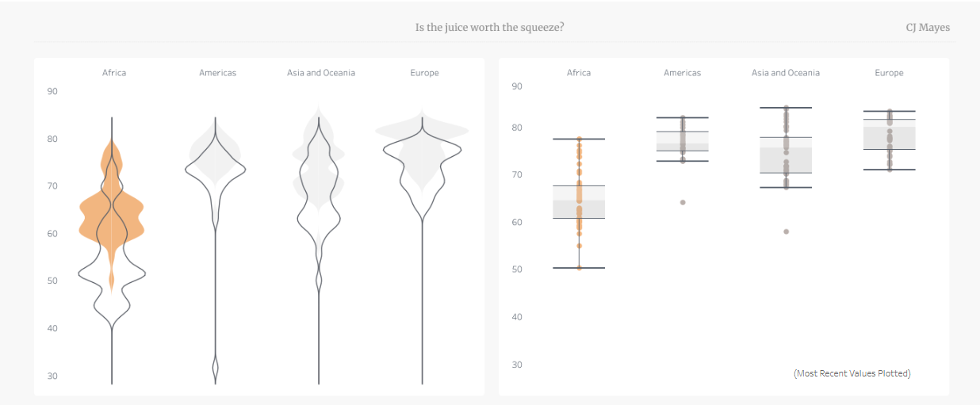Click the Americas header above the box plot
Image resolution: width=980 pixels, height=405 pixels.
pos(683,73)
